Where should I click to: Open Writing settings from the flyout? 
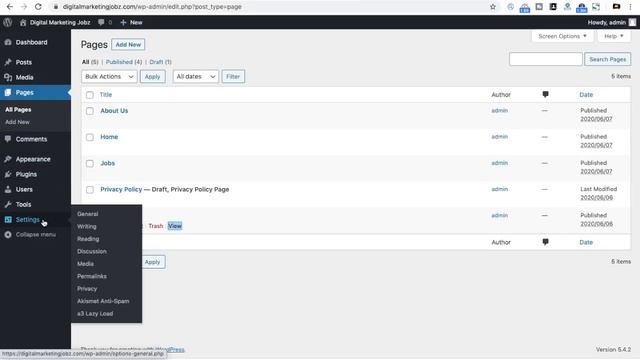pos(87,226)
